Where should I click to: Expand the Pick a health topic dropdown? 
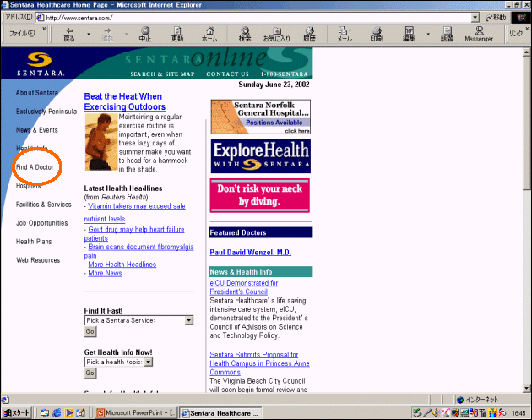coord(149,362)
